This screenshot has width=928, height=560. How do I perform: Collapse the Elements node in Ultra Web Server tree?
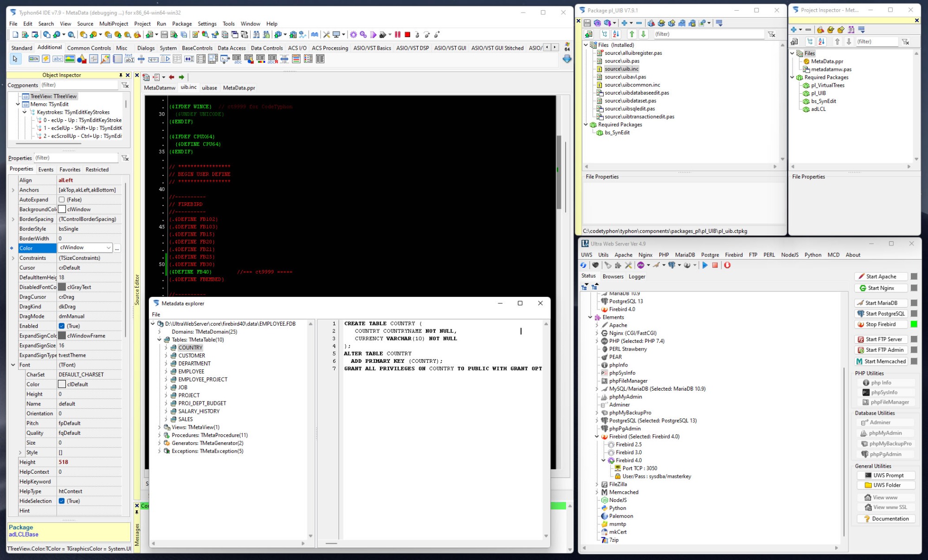(590, 317)
